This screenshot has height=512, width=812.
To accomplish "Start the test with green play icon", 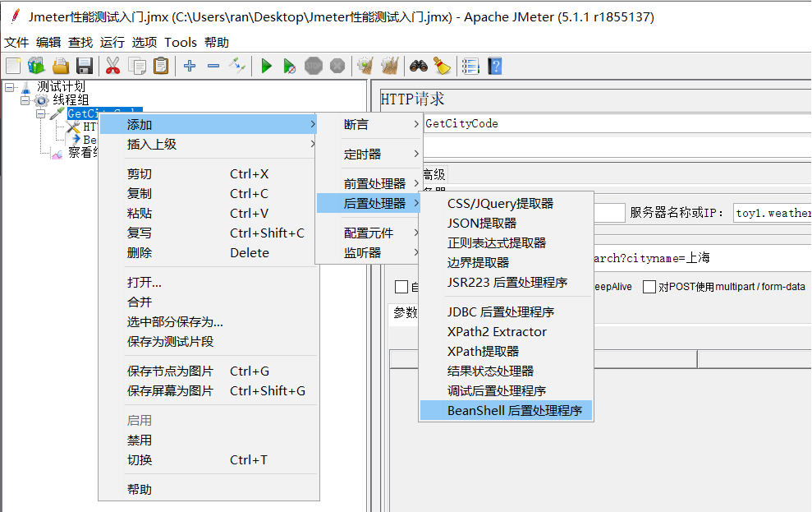I will 266,67.
